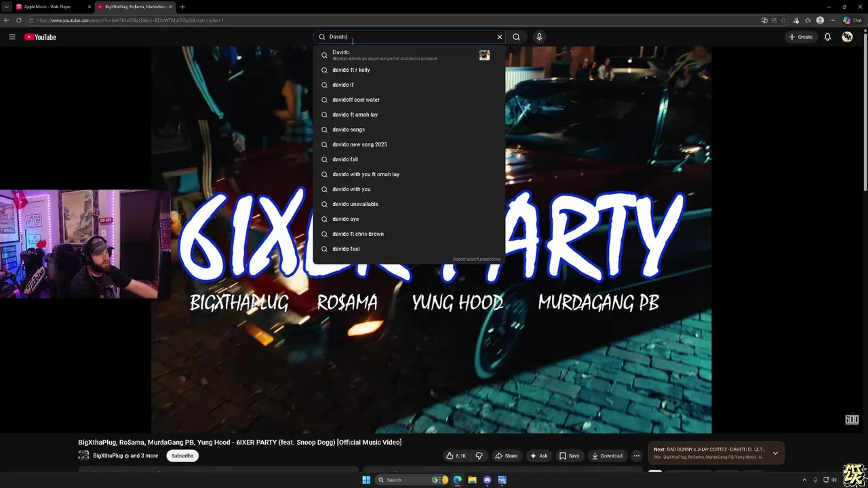Submit search with the magnifier button
The image size is (868, 488).
[517, 37]
